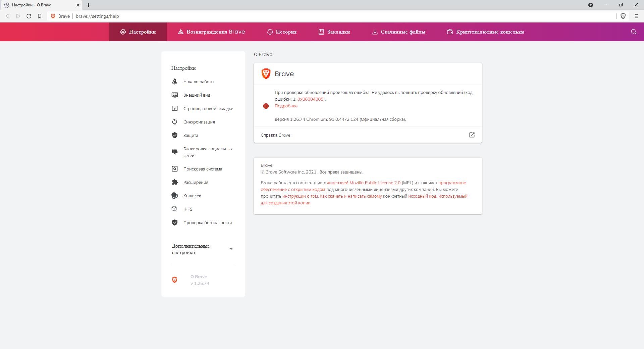The width and height of the screenshot is (644, 349).
Task: Open error code 0x80004005 link
Action: click(x=310, y=99)
